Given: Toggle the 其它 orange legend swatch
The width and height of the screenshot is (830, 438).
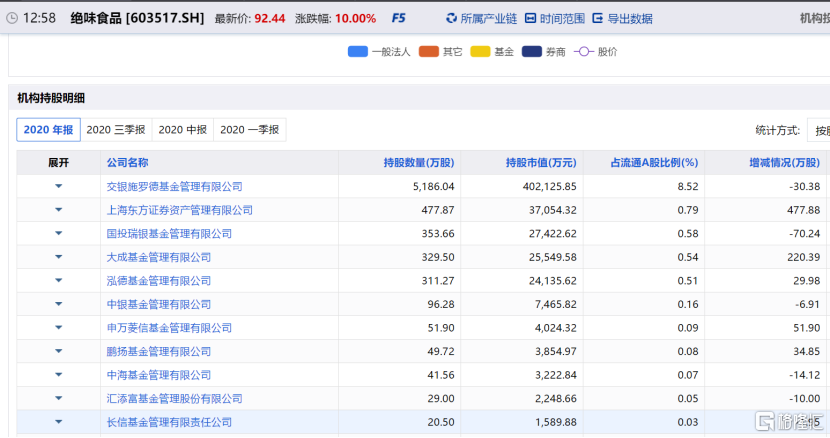Looking at the screenshot, I should click(x=429, y=51).
